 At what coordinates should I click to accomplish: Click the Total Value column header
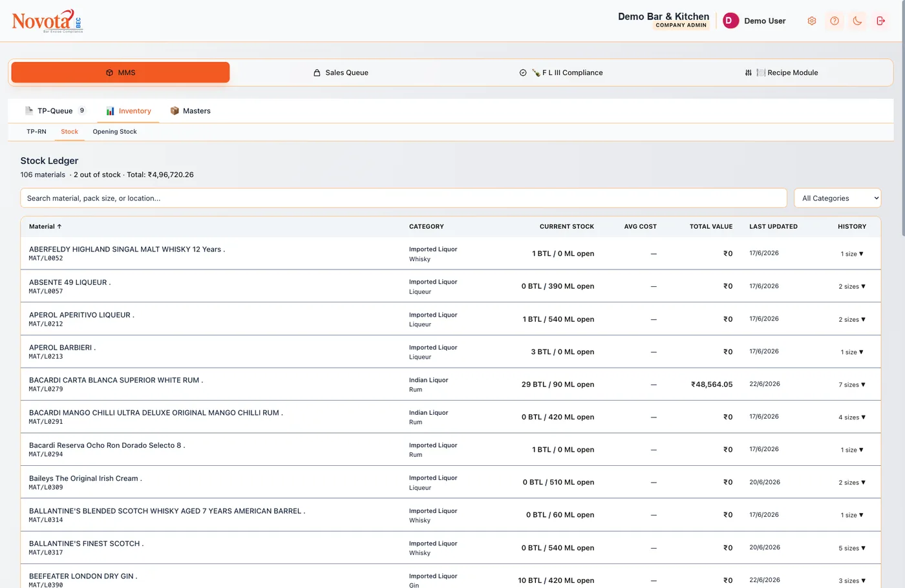pyautogui.click(x=711, y=227)
